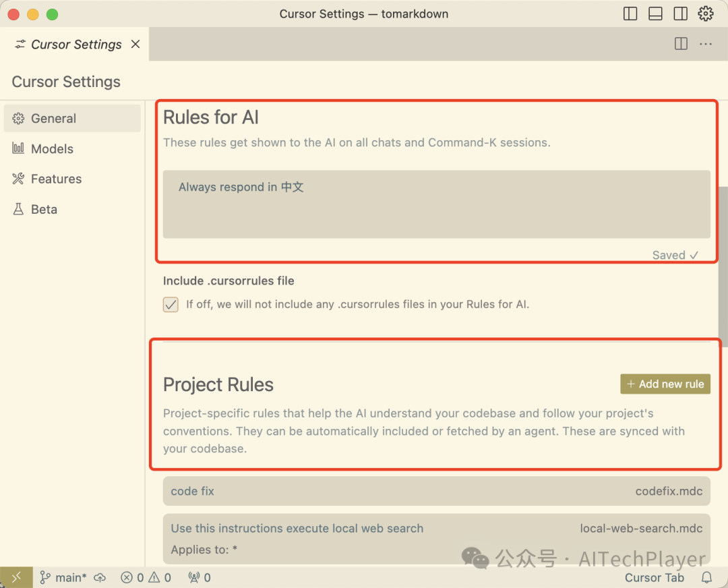Click the Models bar-chart icon
The image size is (728, 588).
(x=18, y=148)
